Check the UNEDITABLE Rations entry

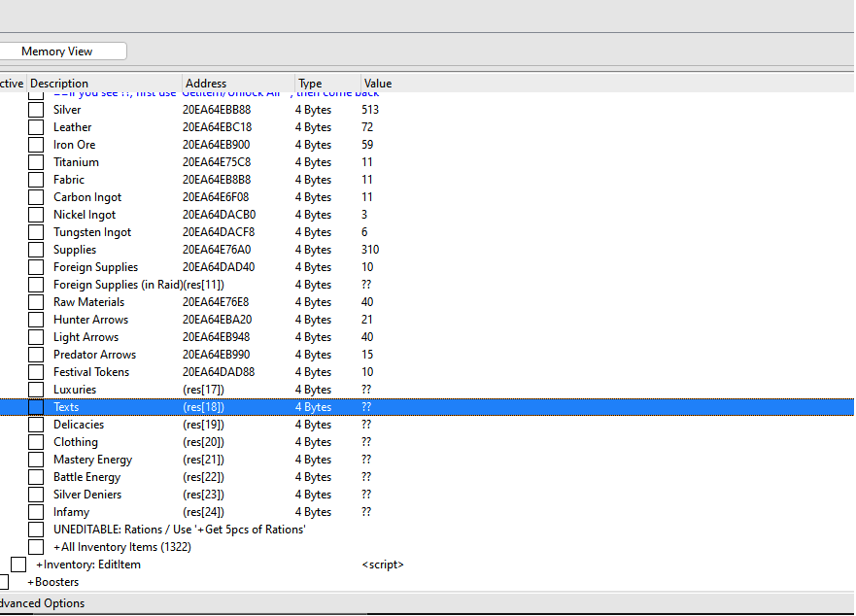click(x=36, y=529)
